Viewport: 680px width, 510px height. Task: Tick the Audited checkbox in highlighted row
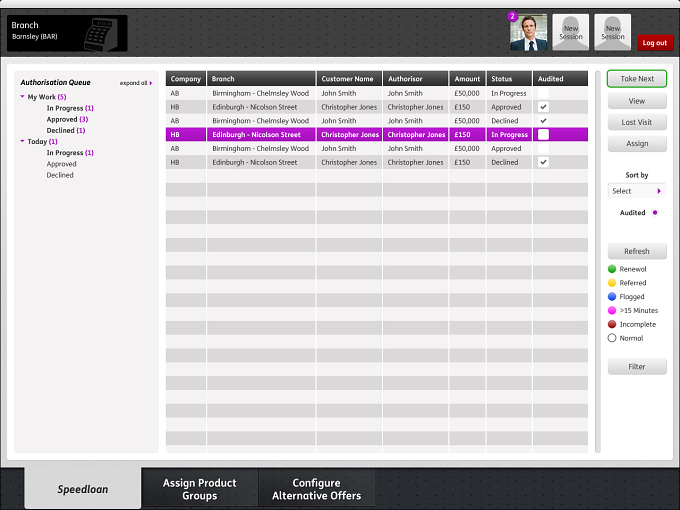click(x=543, y=134)
